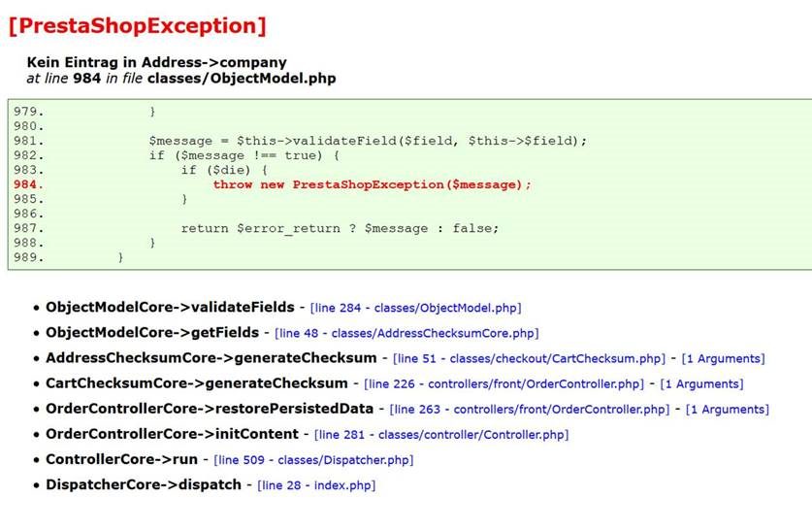Click ObjectModelCore->validateFields trace entry
The width and height of the screenshot is (812, 530).
[x=170, y=307]
